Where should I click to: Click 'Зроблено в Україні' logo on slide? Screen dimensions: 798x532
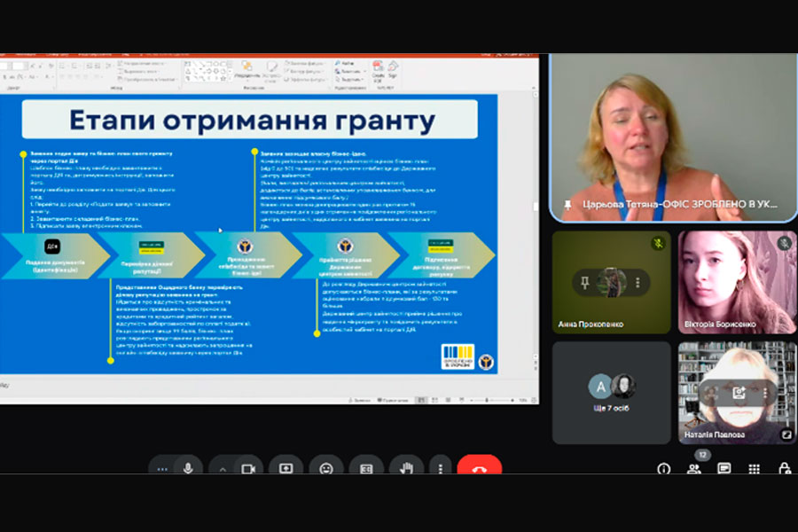pos(458,356)
